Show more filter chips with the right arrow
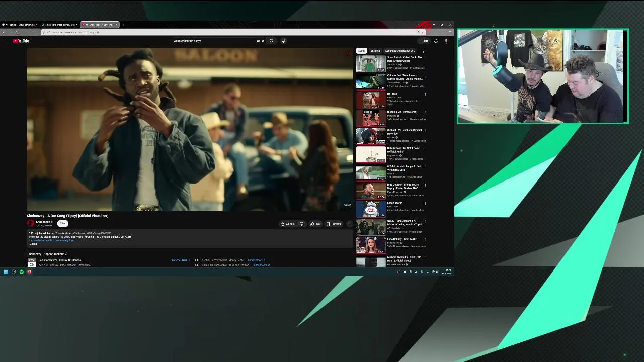Screen dimensions: 644x362 coord(423,51)
